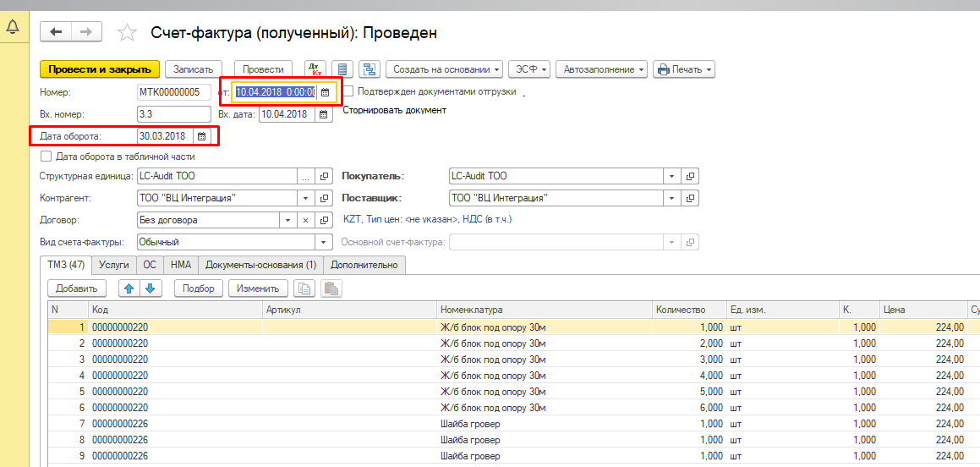Open calendar for Дата оборота field
980x467 pixels.
[x=202, y=135]
